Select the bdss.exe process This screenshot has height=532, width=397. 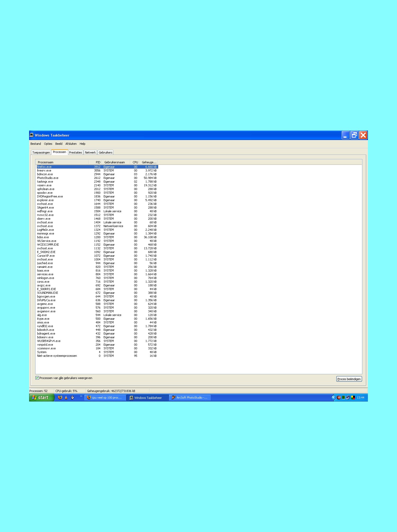point(97,237)
